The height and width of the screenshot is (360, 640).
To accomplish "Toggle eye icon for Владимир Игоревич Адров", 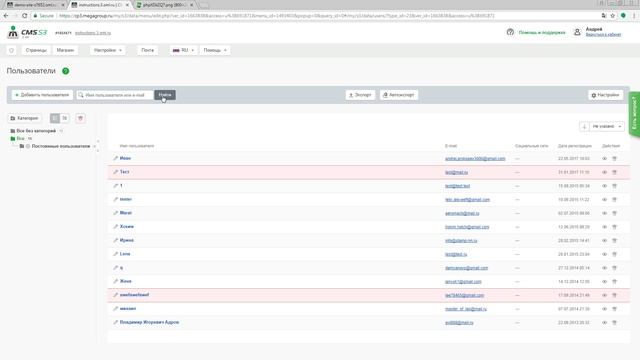I will (604, 322).
